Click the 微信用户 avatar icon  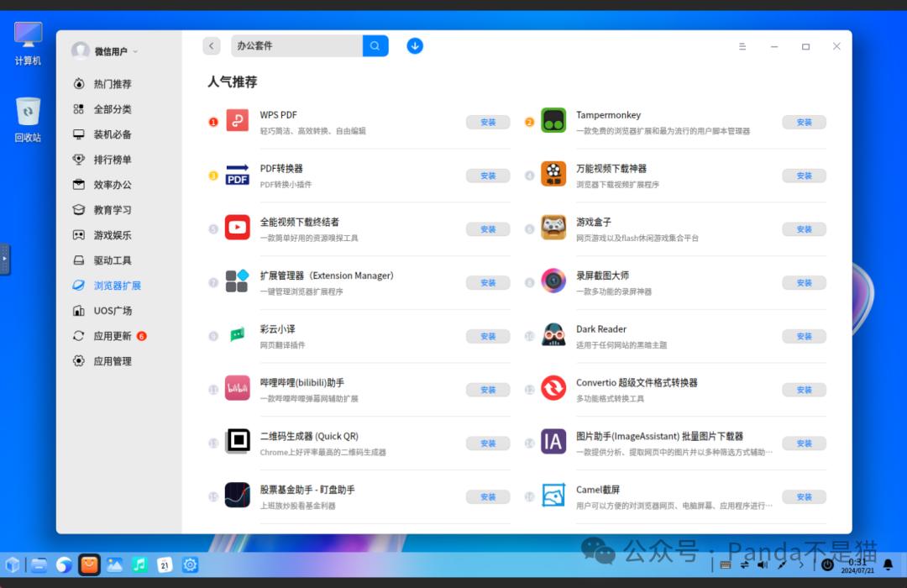click(81, 51)
